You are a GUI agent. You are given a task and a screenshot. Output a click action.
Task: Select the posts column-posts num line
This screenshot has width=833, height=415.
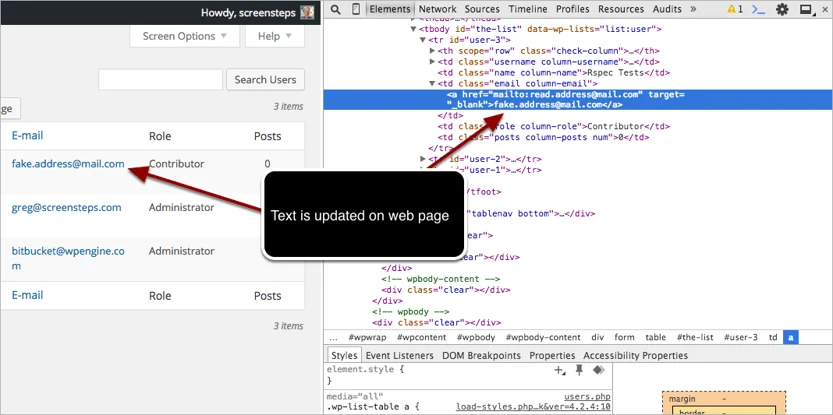[543, 137]
